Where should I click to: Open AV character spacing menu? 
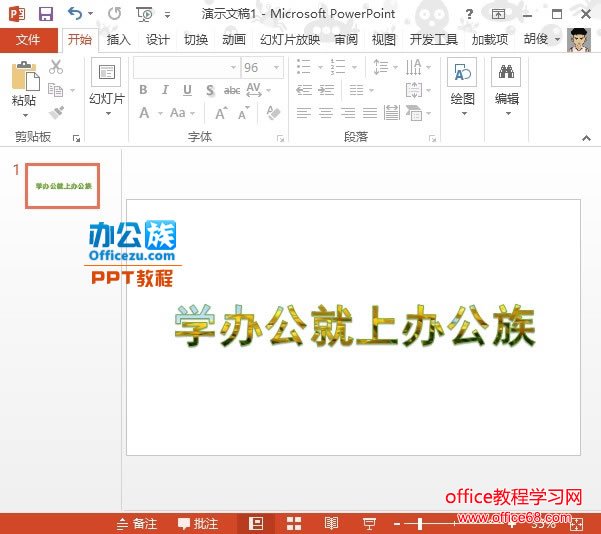[258, 90]
